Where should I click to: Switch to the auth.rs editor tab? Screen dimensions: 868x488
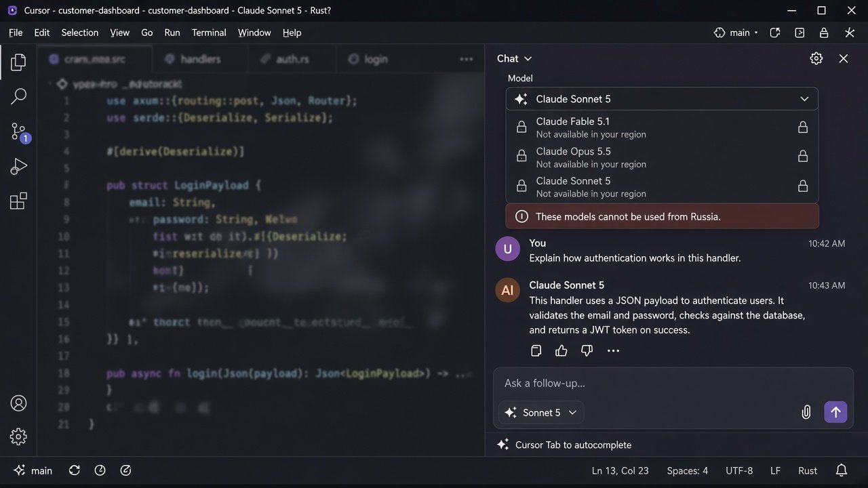click(292, 60)
